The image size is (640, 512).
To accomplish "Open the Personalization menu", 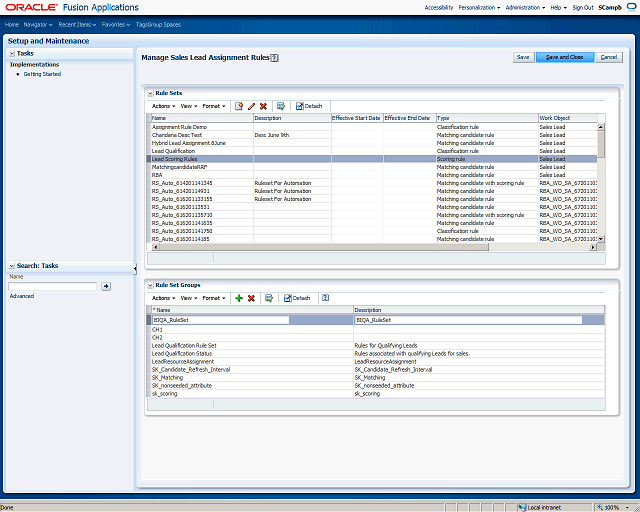I will (x=479, y=7).
